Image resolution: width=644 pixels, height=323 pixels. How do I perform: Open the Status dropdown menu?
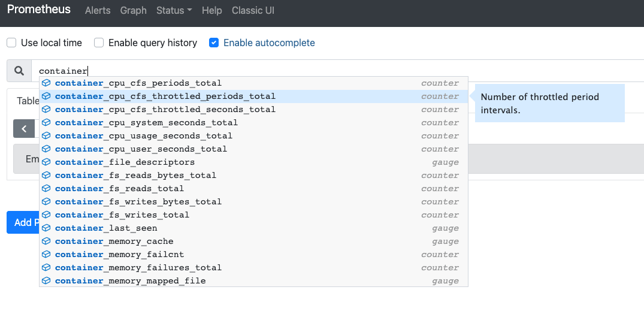[174, 11]
